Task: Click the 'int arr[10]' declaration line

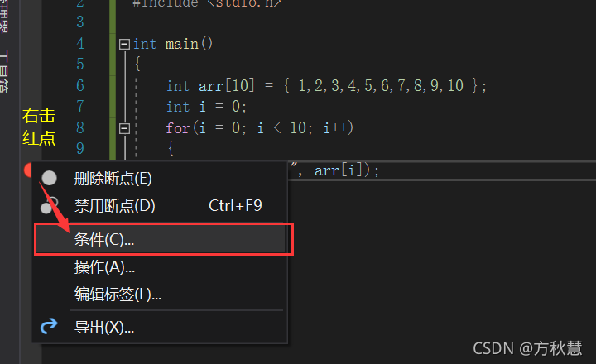Action: (x=326, y=85)
